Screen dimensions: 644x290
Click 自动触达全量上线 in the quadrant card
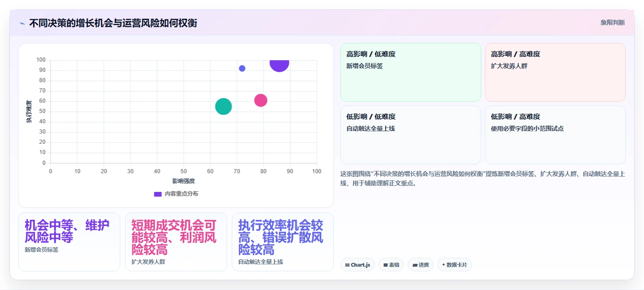click(371, 128)
